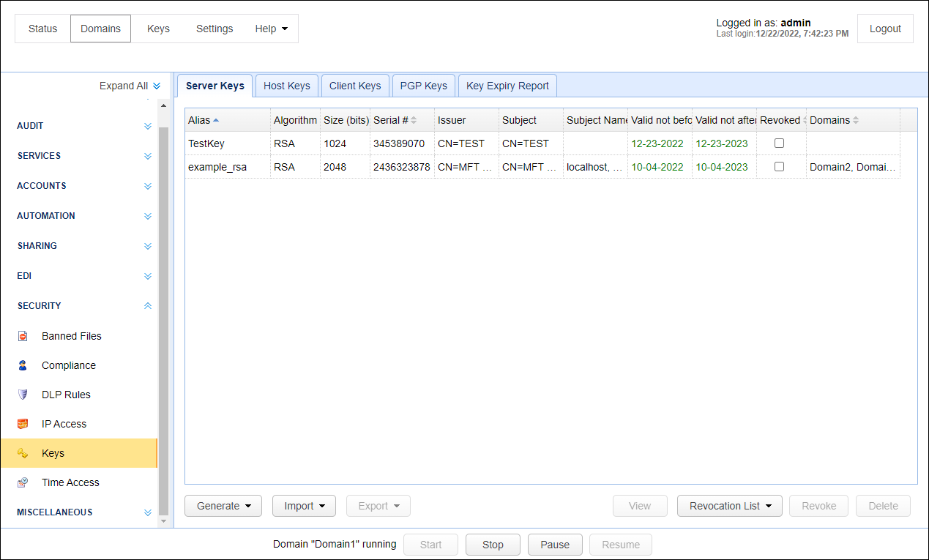Open DLP Rules in sidebar

(x=66, y=395)
